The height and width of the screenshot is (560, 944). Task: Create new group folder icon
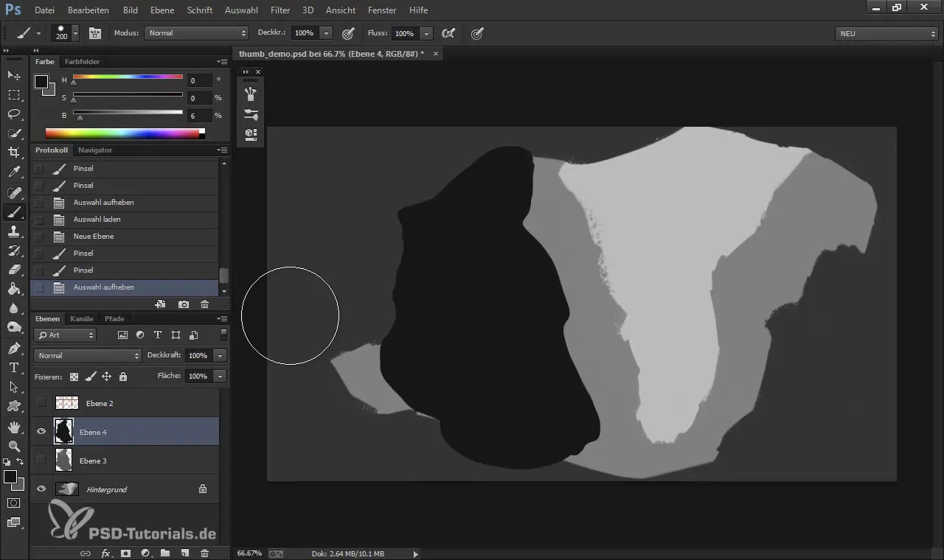click(165, 553)
